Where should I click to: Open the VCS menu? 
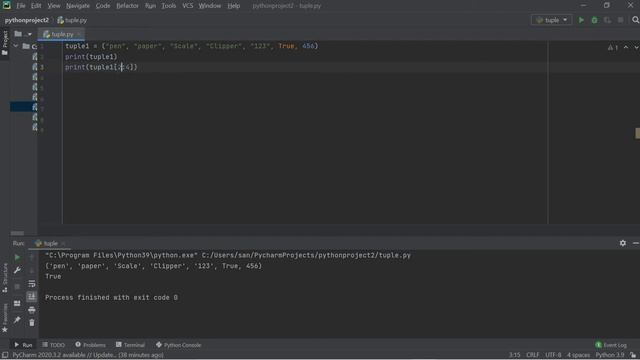(x=188, y=6)
